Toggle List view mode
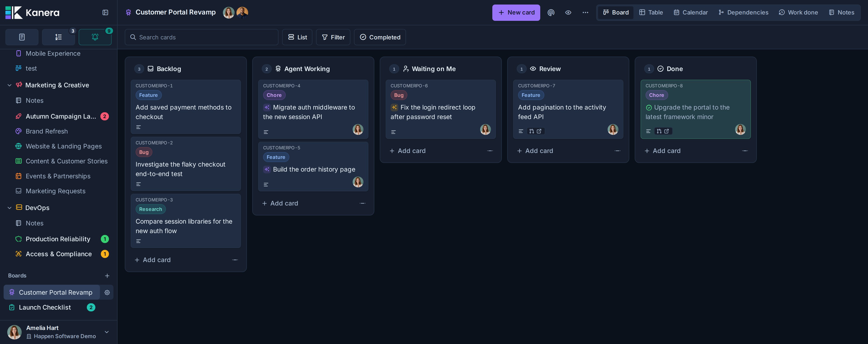The width and height of the screenshot is (868, 344). (x=297, y=37)
